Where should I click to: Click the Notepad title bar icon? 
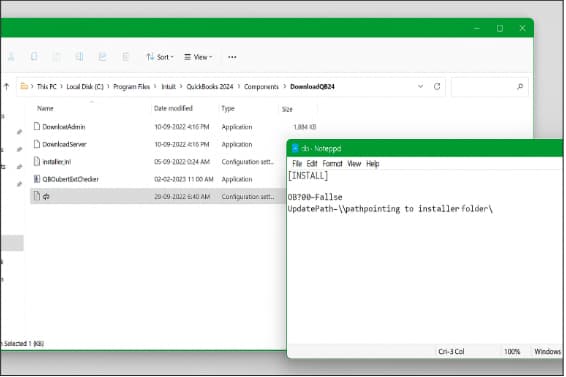tap(295, 148)
